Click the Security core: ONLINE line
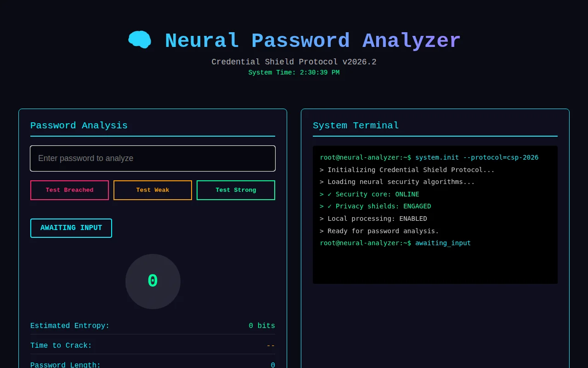The image size is (588, 368). (x=369, y=194)
